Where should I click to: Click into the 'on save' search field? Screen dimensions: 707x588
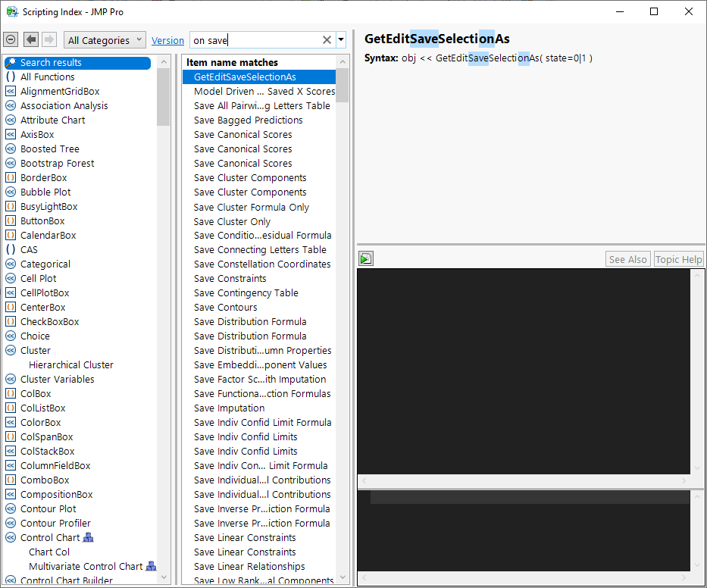point(256,40)
